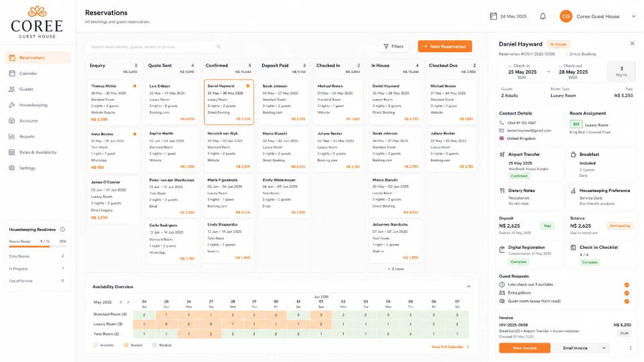The height and width of the screenshot is (362, 644).
Task: Click the Airport Transfer plane icon
Action: 502,155
